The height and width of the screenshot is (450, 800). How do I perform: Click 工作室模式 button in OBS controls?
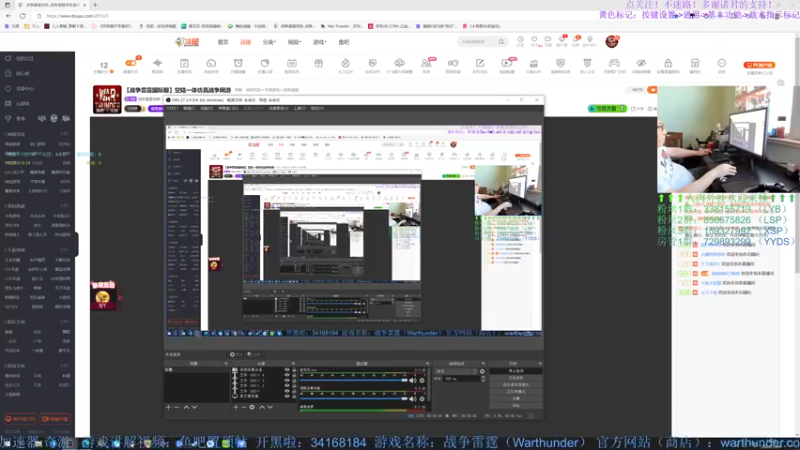(516, 391)
